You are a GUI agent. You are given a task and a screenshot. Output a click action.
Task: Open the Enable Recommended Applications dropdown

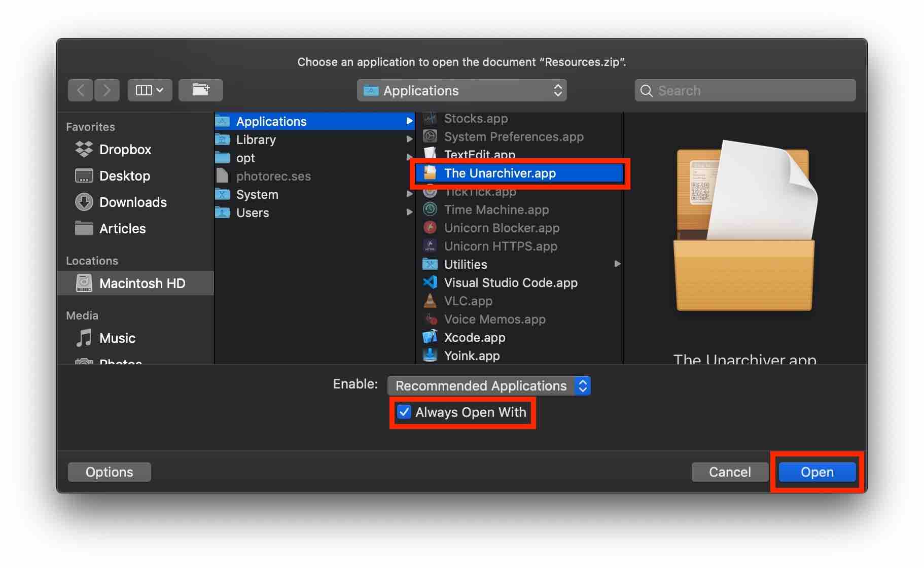click(x=489, y=385)
